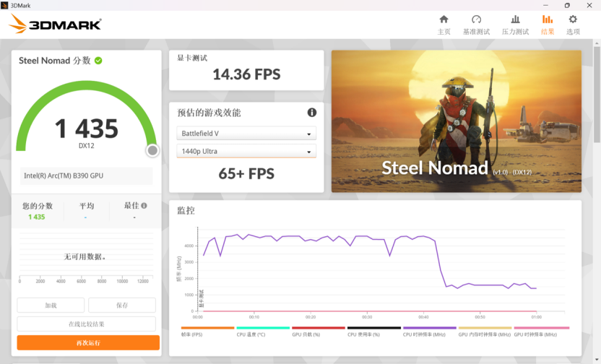Click info icon beside 预估的游戏效能
Image resolution: width=601 pixels, height=364 pixels.
312,112
